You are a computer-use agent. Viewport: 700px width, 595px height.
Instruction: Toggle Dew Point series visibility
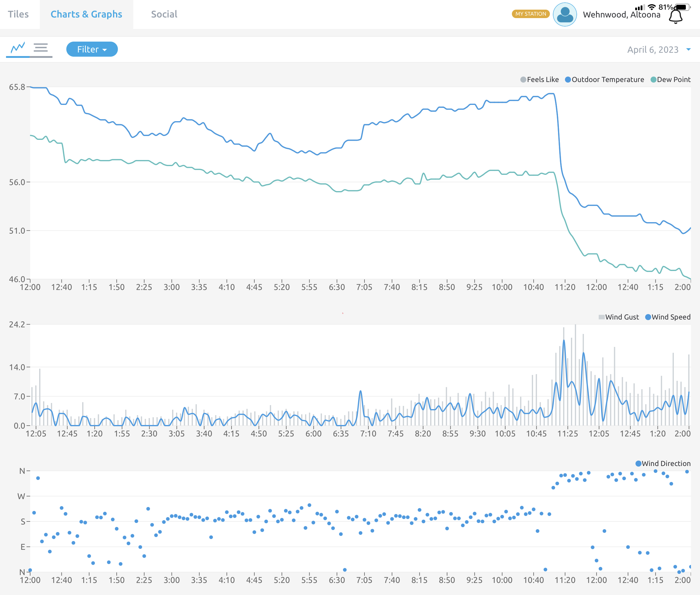[670, 80]
